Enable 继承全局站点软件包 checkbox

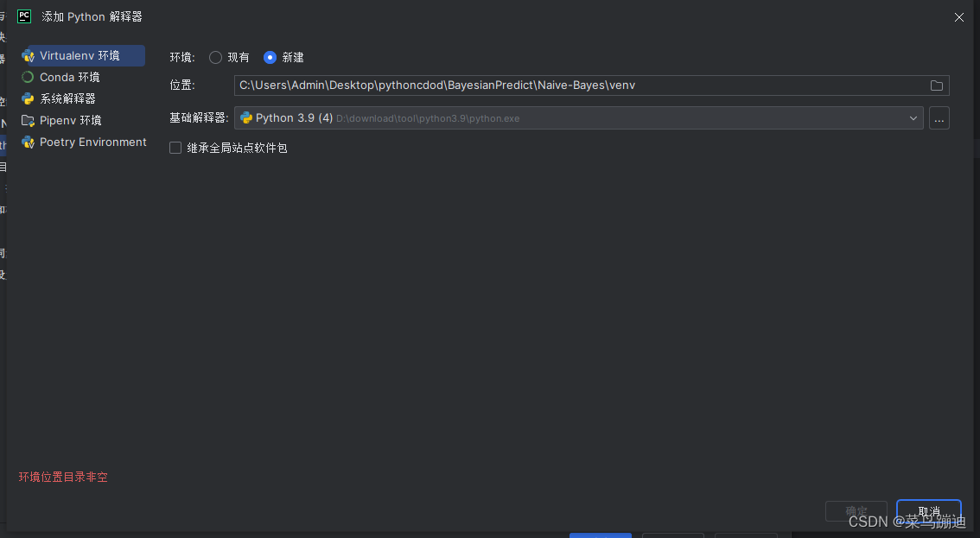pyautogui.click(x=175, y=148)
